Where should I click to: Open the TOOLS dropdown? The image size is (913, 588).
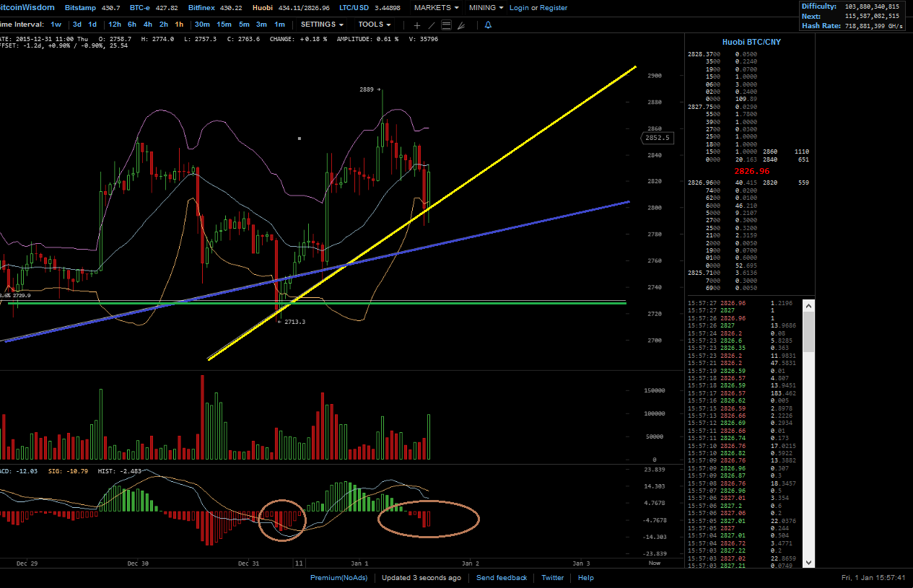[374, 25]
